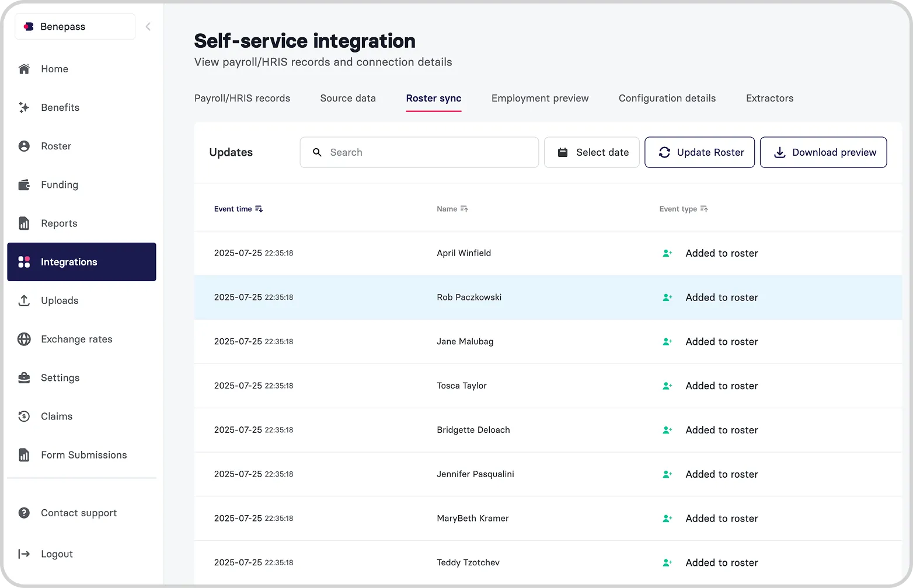Sort by Event type column

point(704,209)
